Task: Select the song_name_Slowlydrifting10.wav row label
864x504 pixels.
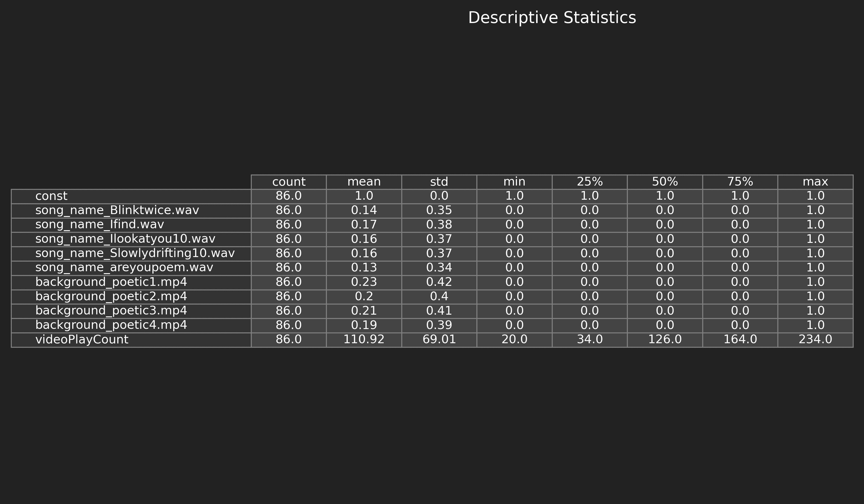Action: pyautogui.click(x=135, y=253)
